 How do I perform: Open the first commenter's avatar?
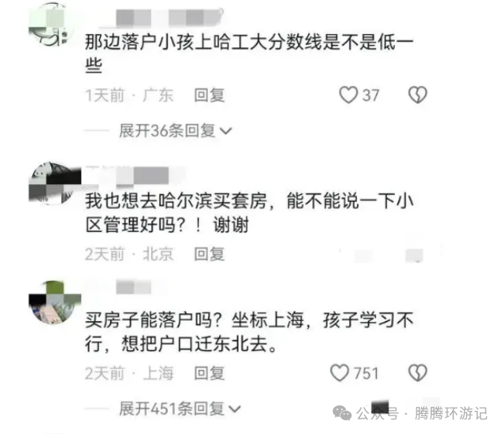(52, 25)
